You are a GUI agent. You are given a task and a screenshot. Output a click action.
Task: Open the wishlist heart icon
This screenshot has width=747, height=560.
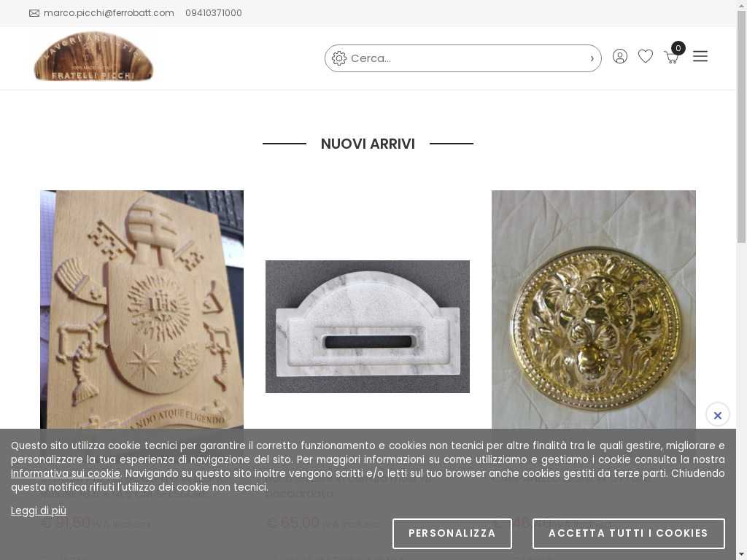[646, 56]
